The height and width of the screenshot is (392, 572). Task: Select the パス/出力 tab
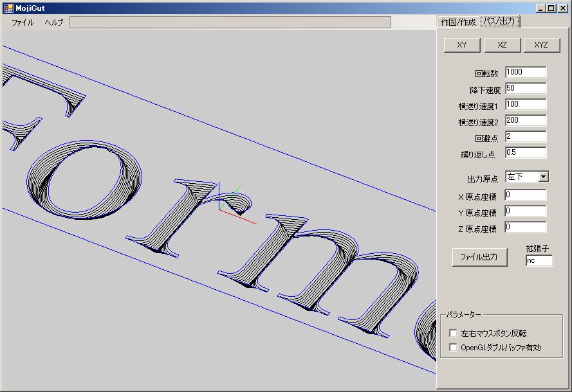[x=500, y=21]
